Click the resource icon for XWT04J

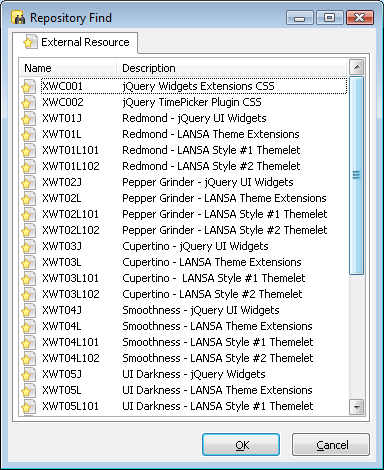(28, 310)
